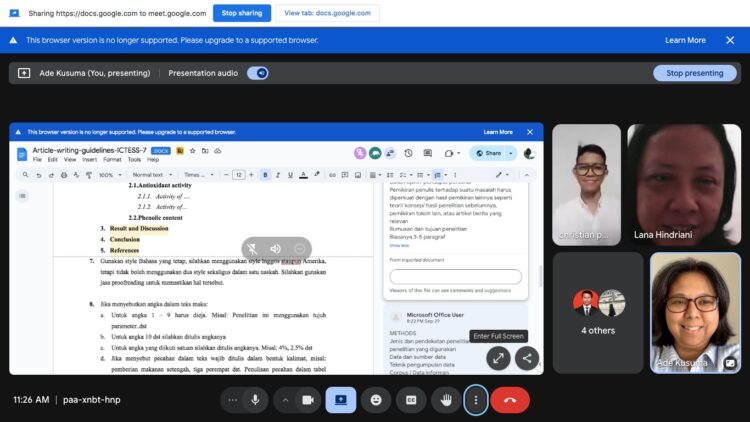Click the blue Stop sharing button
The image size is (750, 422).
tap(242, 13)
